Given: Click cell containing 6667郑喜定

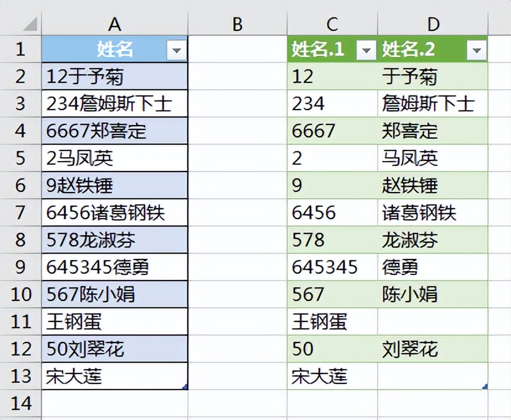Looking at the screenshot, I should 115,131.
